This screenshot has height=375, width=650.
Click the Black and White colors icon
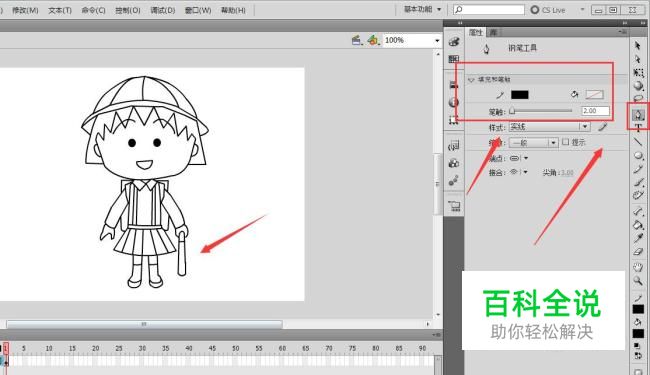pos(638,346)
